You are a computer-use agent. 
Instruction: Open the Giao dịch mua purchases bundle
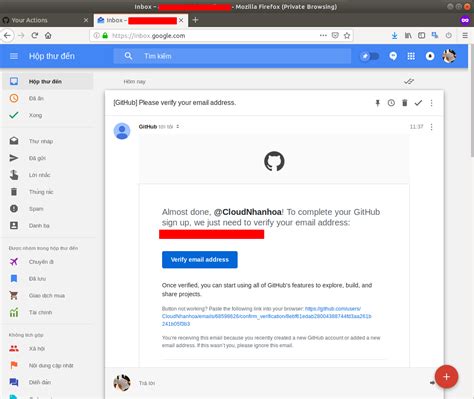(x=48, y=296)
